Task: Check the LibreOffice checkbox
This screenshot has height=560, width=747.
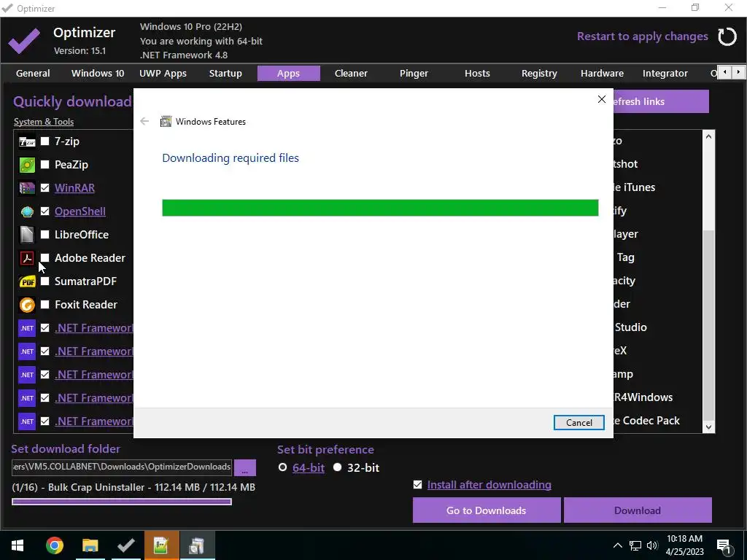Action: click(44, 235)
